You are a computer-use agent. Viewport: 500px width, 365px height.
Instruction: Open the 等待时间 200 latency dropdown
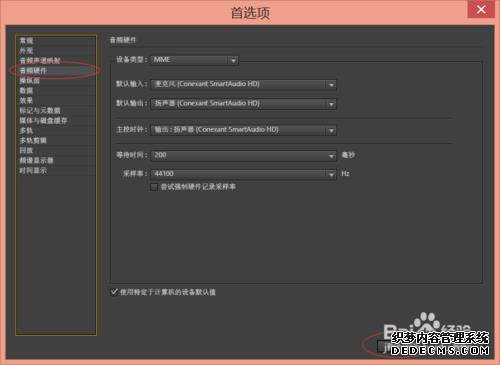pyautogui.click(x=244, y=155)
